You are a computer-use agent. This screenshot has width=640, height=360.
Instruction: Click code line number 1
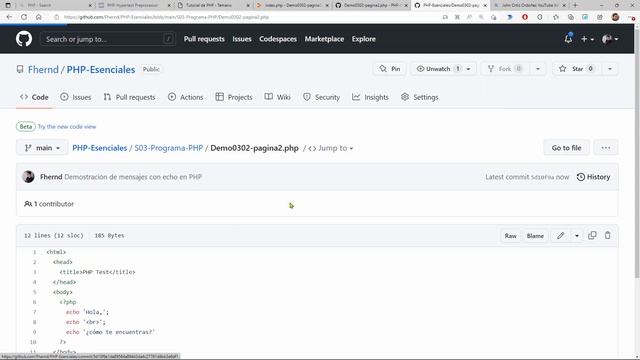click(34, 252)
